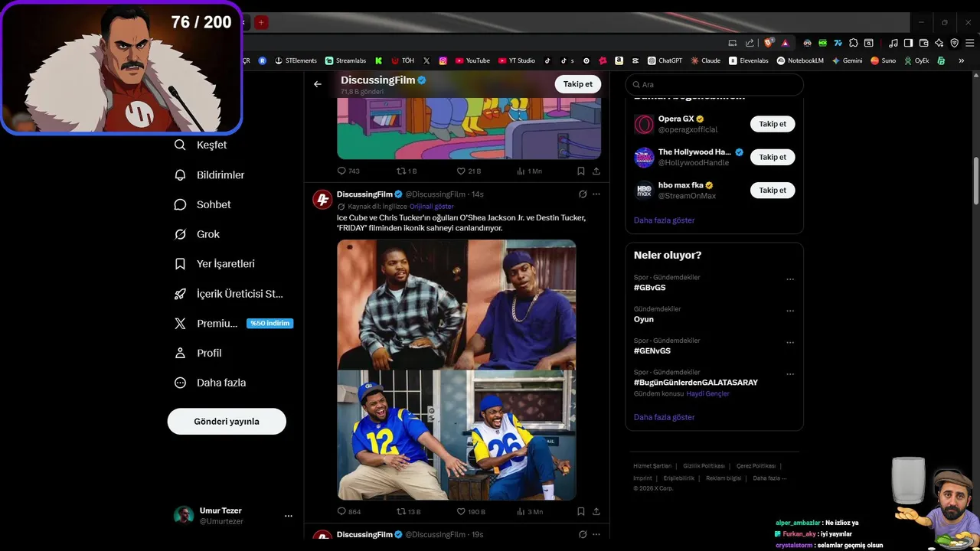Open the DiscussingFilm avatar on the 14s tweet
Image resolution: width=980 pixels, height=551 pixels.
(x=322, y=200)
